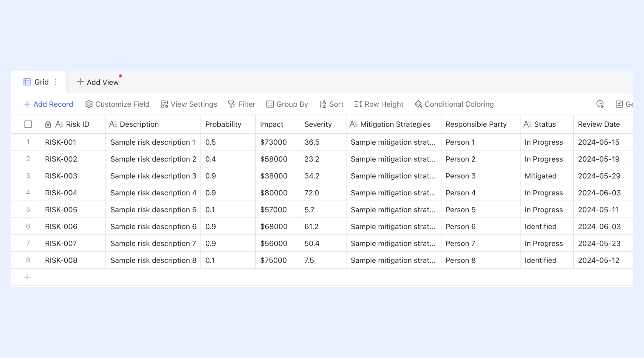Click the text-type icon in Description header
Screen dimensions: 644x358
click(113, 124)
